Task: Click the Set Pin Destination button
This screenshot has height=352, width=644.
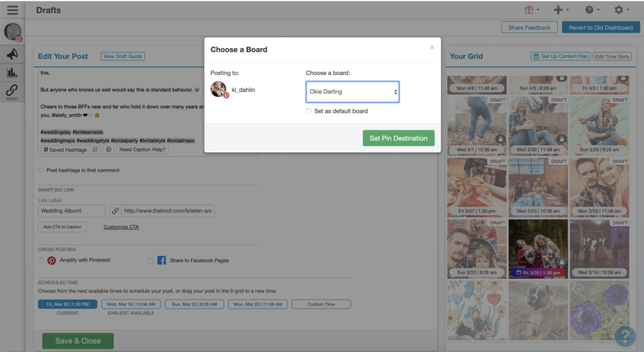Action: (398, 139)
